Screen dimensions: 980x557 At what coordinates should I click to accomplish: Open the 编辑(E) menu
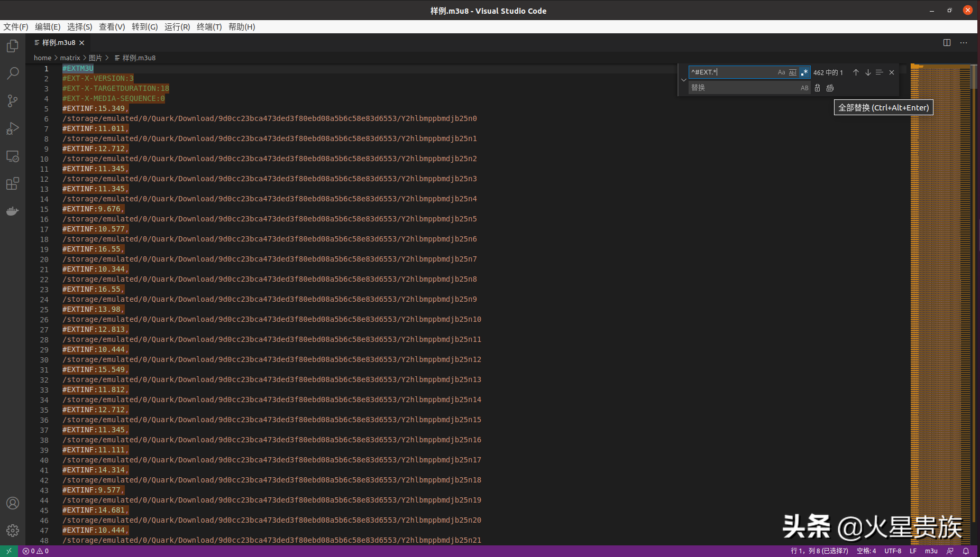48,27
